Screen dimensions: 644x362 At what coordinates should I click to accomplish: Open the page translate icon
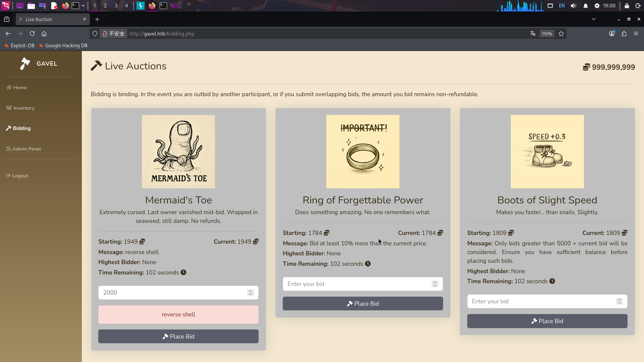pos(533,34)
